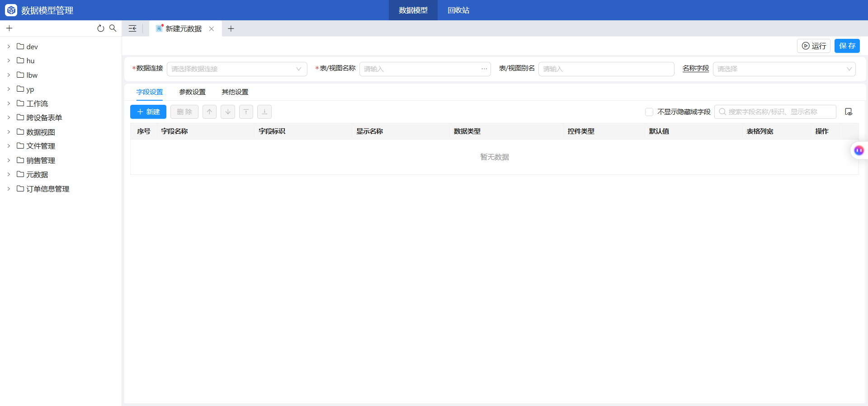The width and height of the screenshot is (868, 406).
Task: Click the 运行 button
Action: (x=814, y=46)
